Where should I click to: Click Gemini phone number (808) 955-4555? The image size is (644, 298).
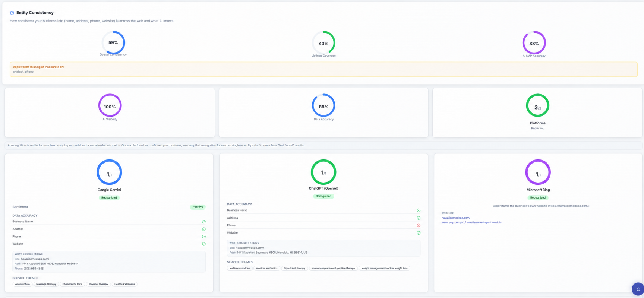[x=34, y=269]
